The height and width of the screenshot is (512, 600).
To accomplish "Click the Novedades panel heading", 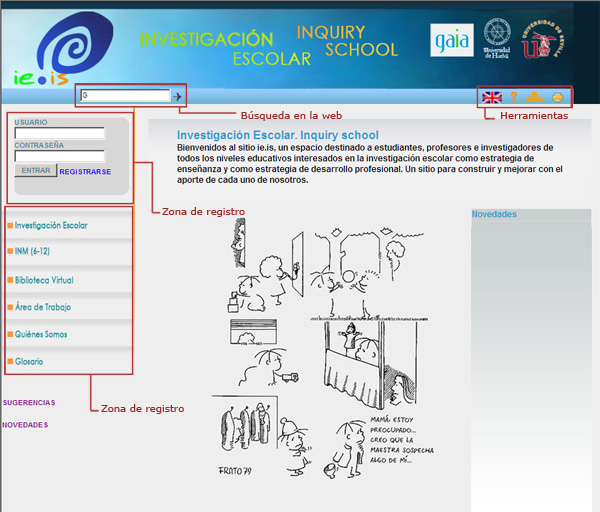I will coord(494,214).
